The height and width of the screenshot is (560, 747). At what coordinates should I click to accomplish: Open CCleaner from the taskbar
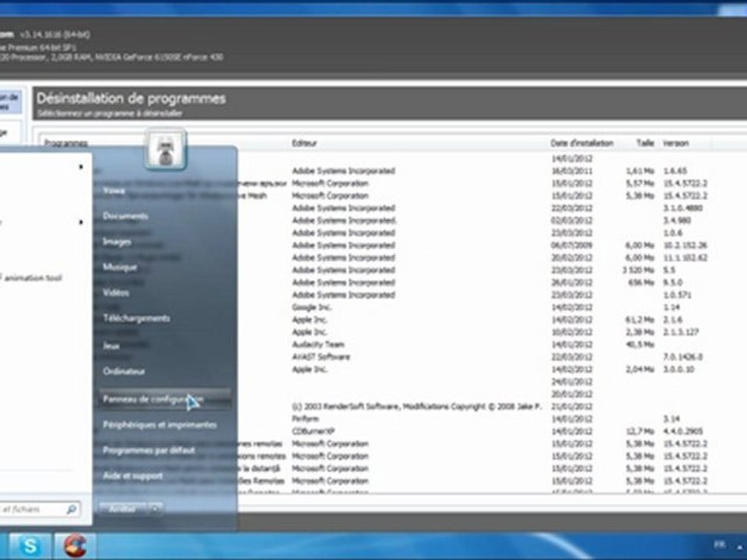click(75, 546)
